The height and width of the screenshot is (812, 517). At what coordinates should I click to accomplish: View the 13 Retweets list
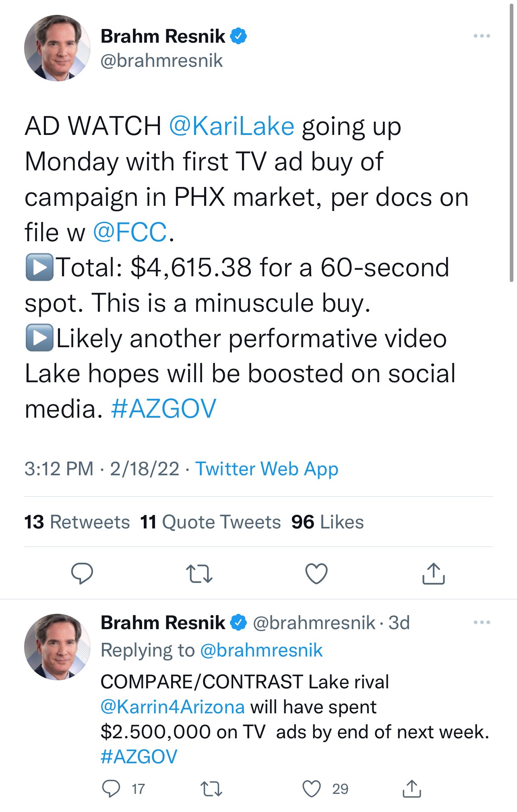coord(77,522)
